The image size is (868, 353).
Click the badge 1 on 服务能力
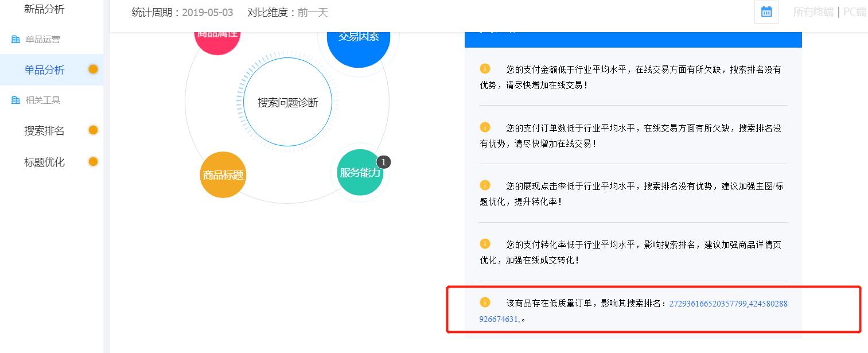383,162
